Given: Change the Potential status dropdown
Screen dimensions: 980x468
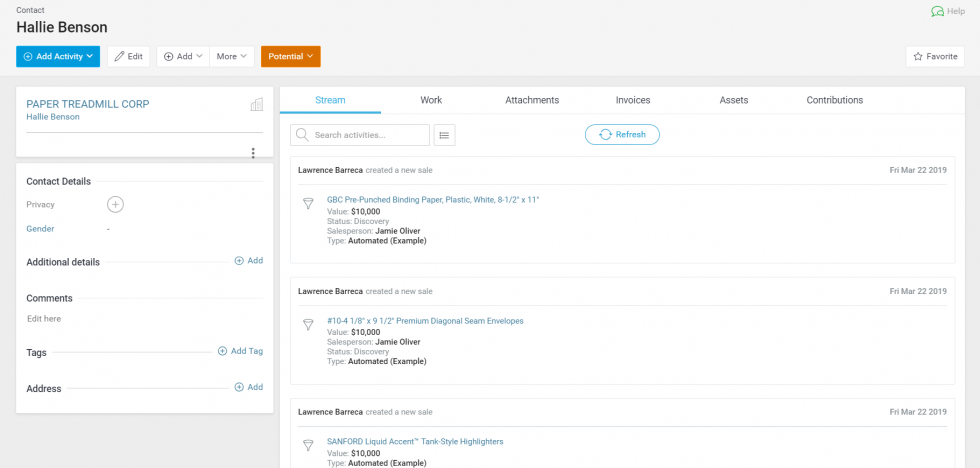Looking at the screenshot, I should click(x=291, y=57).
